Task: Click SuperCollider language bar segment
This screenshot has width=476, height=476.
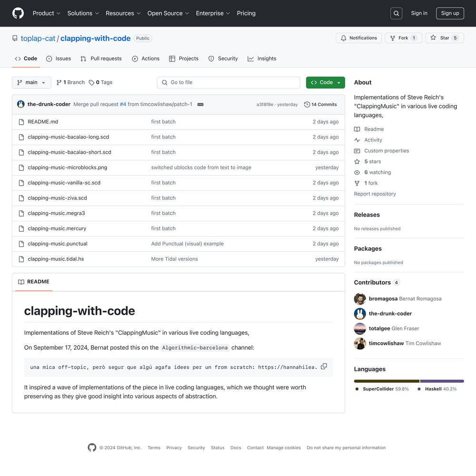Action: click(x=387, y=381)
